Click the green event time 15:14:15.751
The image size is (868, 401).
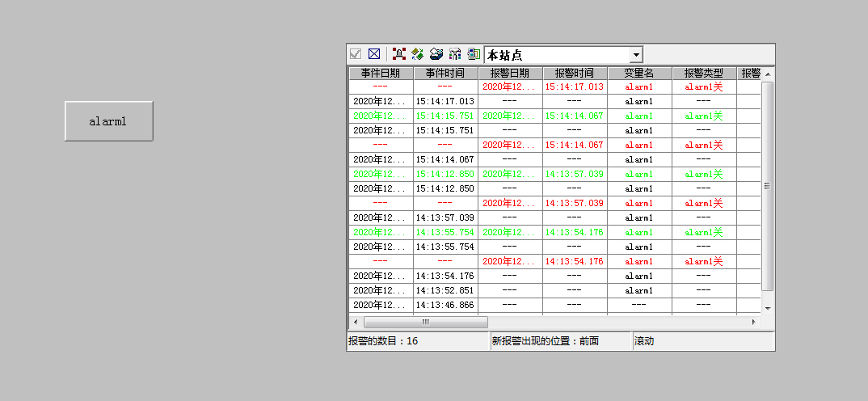[x=445, y=116]
